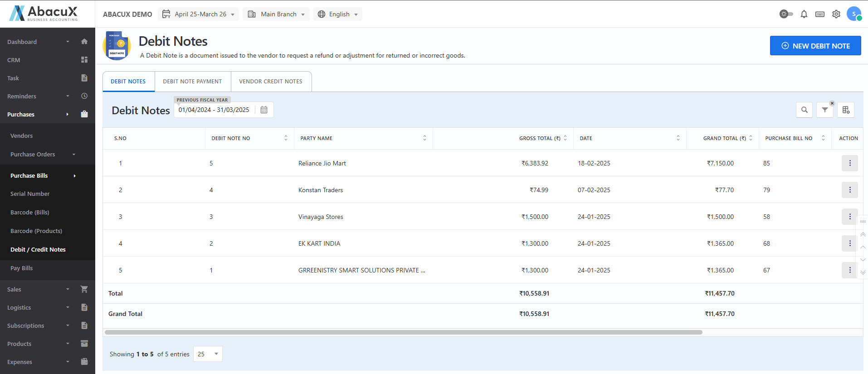Click the horizontal scrollbar under the table
The height and width of the screenshot is (374, 868).
tap(403, 332)
